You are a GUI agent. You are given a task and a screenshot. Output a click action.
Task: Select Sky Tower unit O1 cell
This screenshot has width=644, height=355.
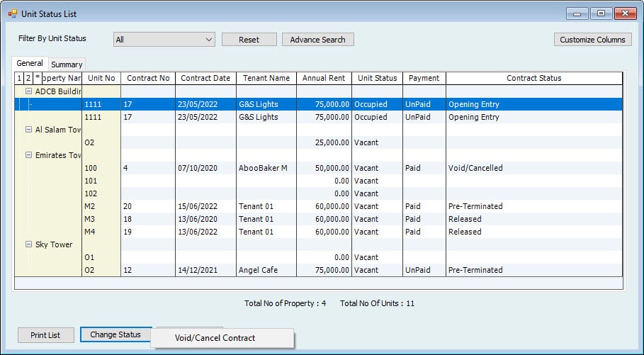[101, 257]
